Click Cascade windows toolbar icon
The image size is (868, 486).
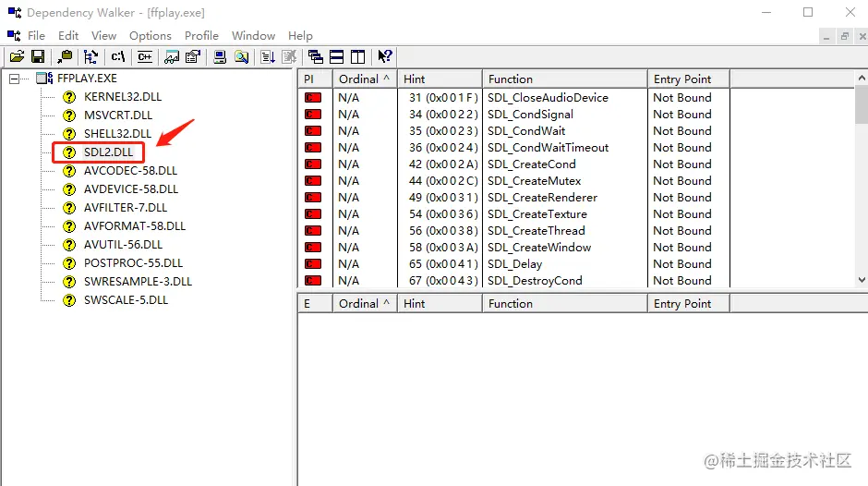point(316,56)
